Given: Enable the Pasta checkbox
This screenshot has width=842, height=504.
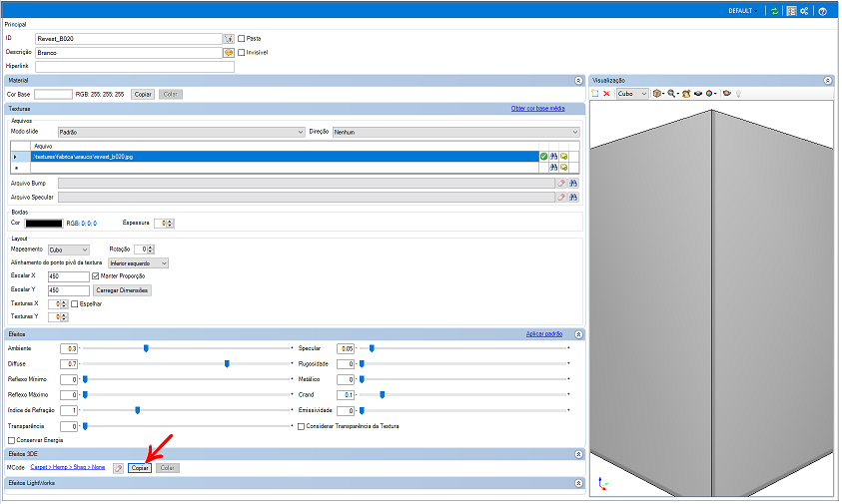Looking at the screenshot, I should coord(242,39).
